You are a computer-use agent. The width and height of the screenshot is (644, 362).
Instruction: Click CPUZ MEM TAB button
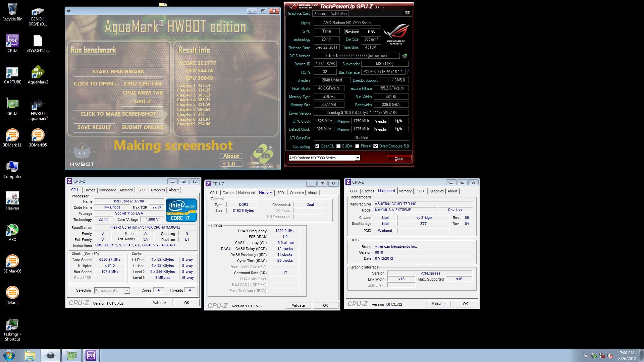[x=143, y=93]
